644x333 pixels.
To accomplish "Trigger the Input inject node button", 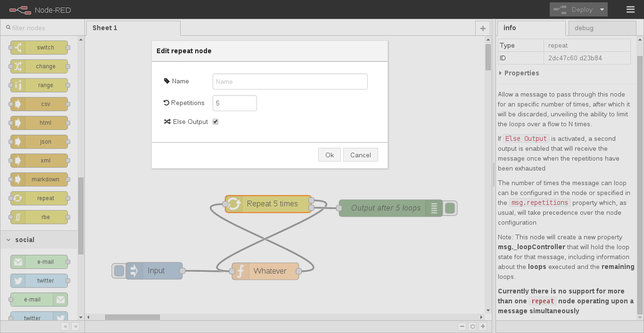I will (119, 271).
